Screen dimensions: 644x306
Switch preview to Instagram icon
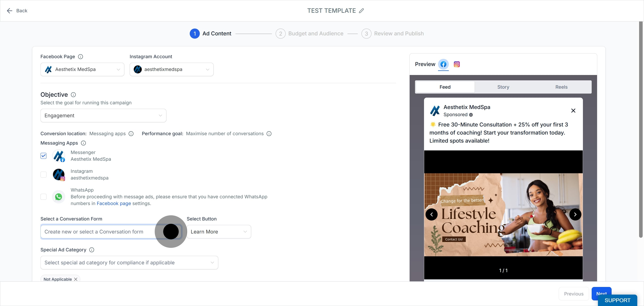[456, 64]
